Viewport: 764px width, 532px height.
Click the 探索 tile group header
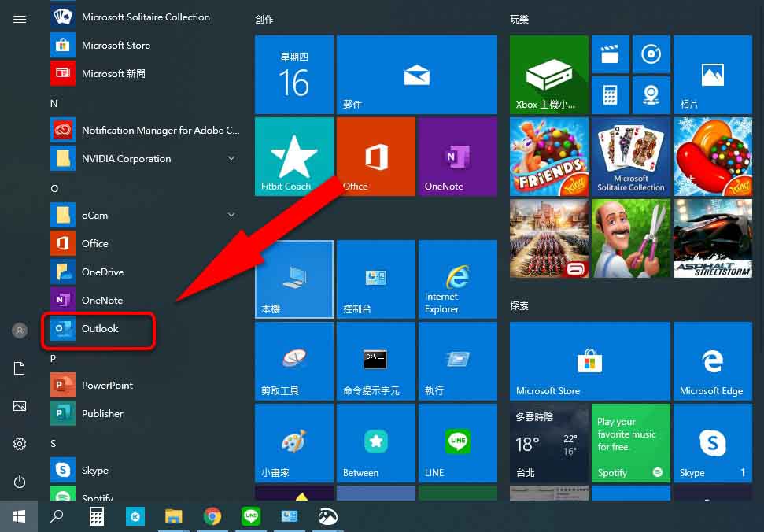click(519, 306)
